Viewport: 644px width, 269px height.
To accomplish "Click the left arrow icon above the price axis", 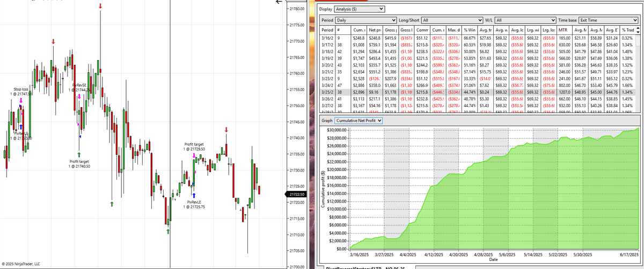I will 279,2.
